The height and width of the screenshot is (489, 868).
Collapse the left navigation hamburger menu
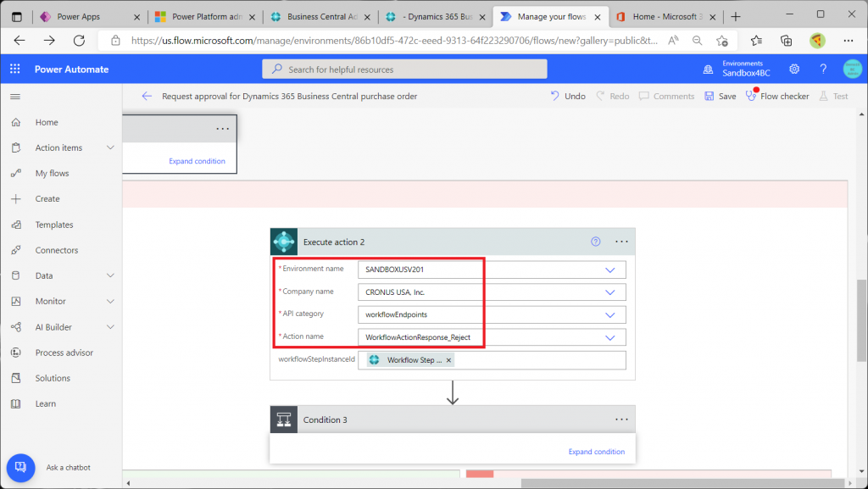[x=15, y=97]
